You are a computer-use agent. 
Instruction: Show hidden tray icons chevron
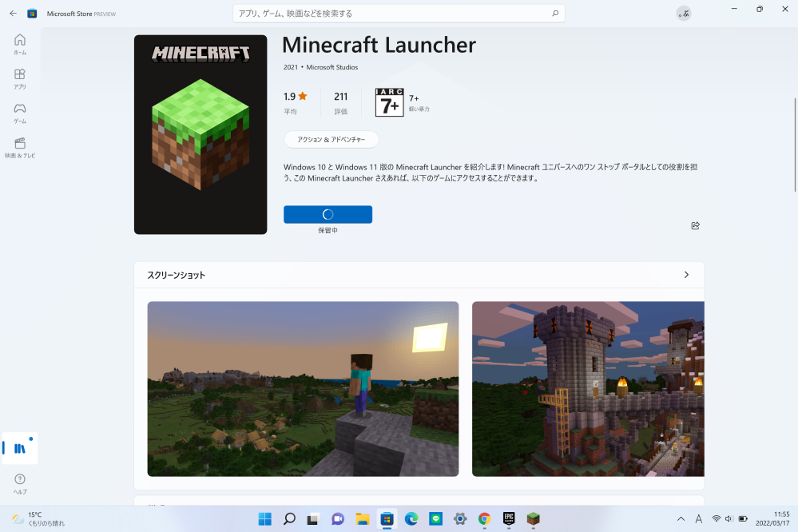coord(681,518)
